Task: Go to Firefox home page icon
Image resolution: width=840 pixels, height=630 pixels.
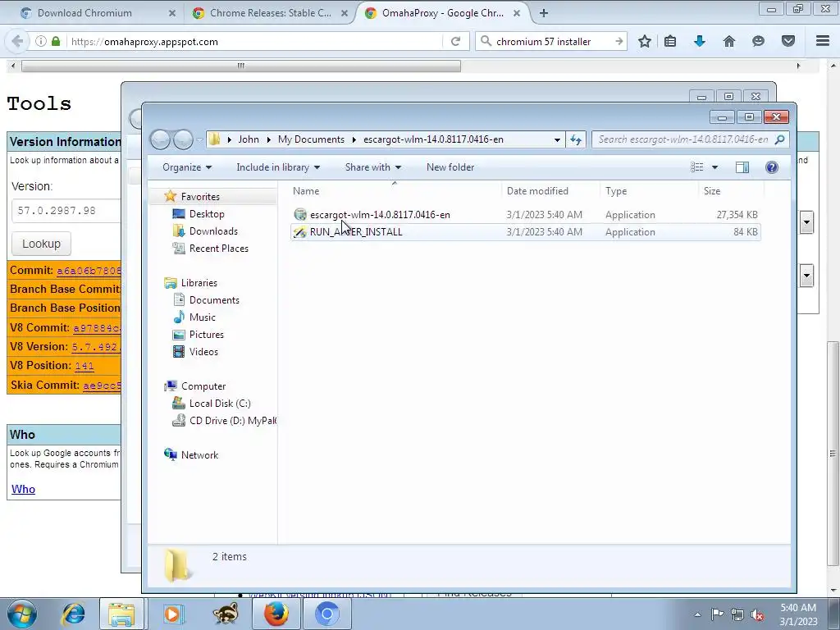Action: coord(729,41)
